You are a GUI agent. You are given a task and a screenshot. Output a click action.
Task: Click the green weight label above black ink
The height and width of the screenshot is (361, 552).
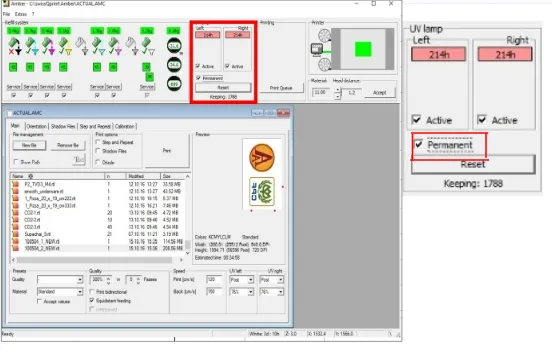pos(14,31)
